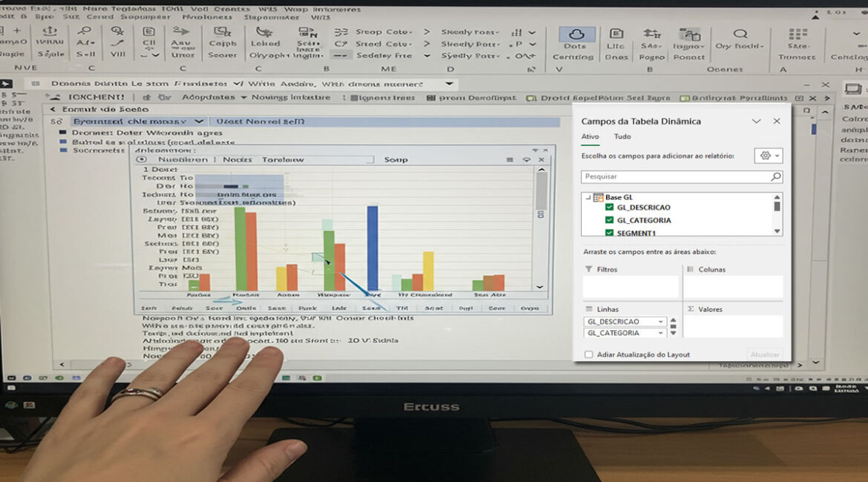Switch to the Tudo tab

[622, 136]
